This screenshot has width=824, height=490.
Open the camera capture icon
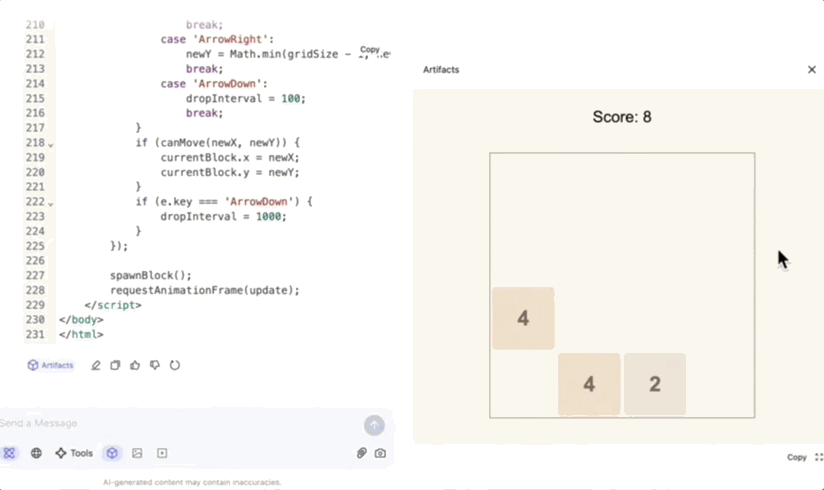coord(380,453)
